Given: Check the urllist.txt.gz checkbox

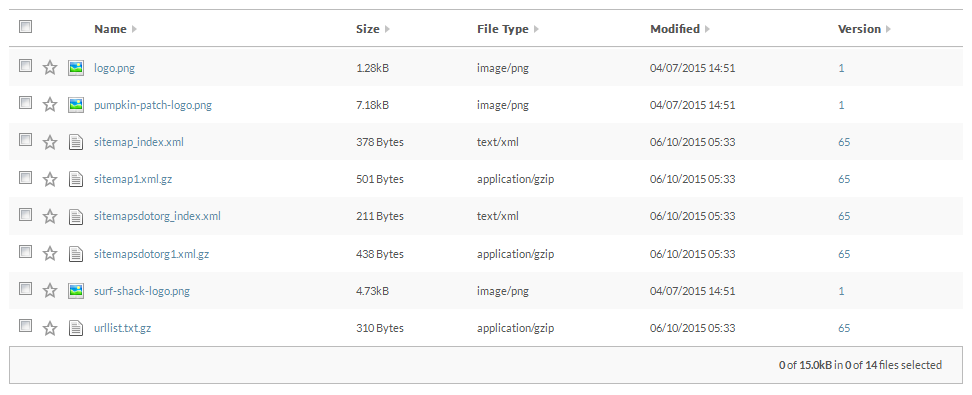Looking at the screenshot, I should pos(25,326).
